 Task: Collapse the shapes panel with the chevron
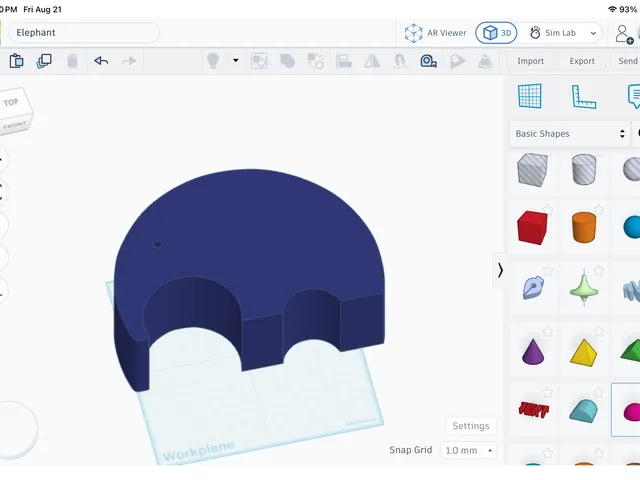pos(500,270)
